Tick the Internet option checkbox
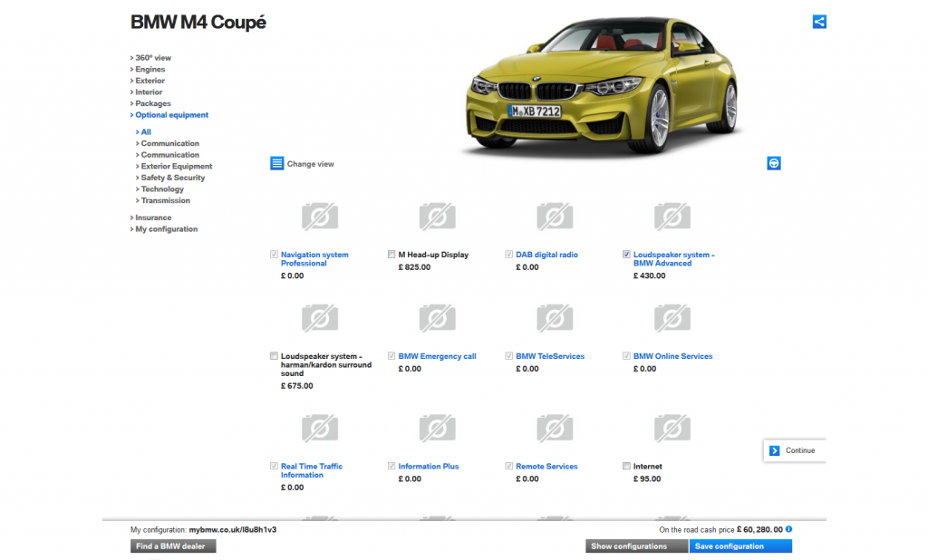Viewport: 928px width, 560px height. (627, 467)
